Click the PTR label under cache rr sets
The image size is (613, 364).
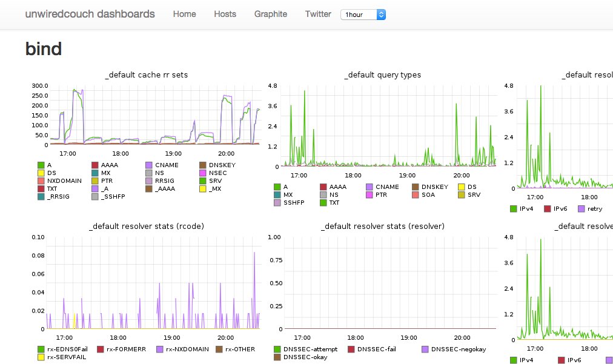tap(107, 180)
